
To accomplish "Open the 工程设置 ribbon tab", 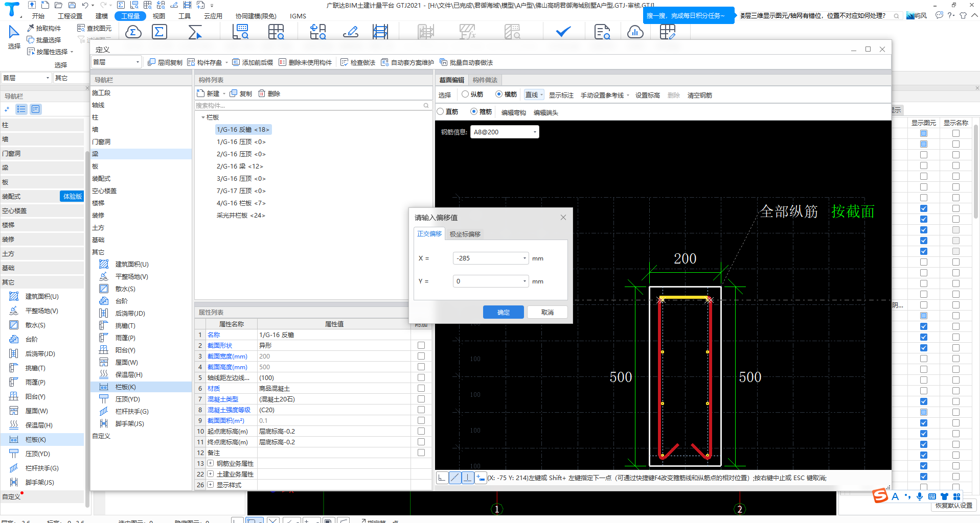I will (70, 16).
